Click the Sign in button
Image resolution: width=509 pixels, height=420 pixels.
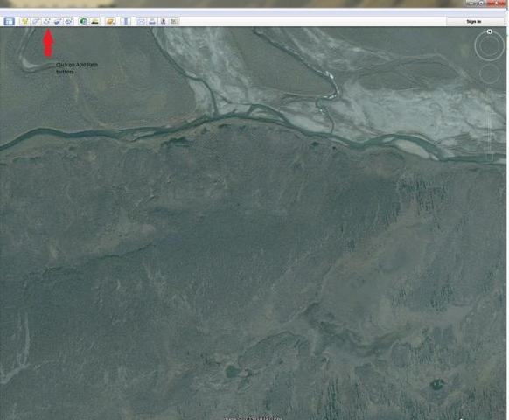pos(474,22)
